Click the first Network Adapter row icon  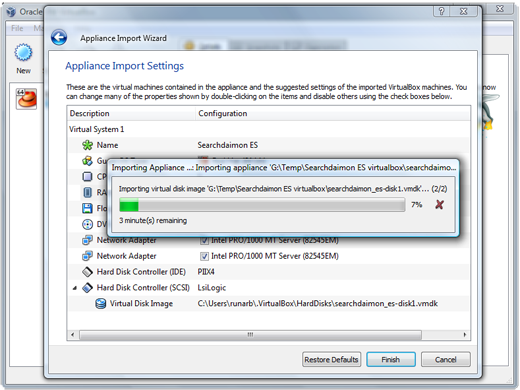tap(87, 240)
